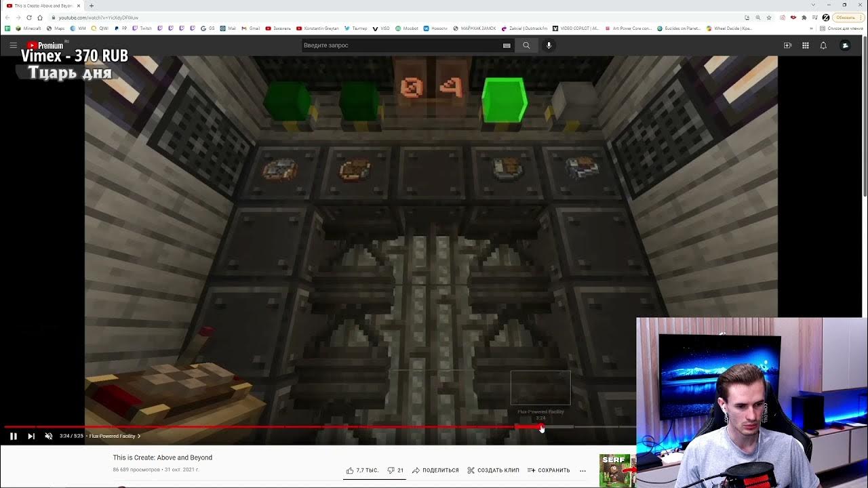This screenshot has width=868, height=488.
Task: Bookmark this page with star icon
Action: [x=769, y=18]
